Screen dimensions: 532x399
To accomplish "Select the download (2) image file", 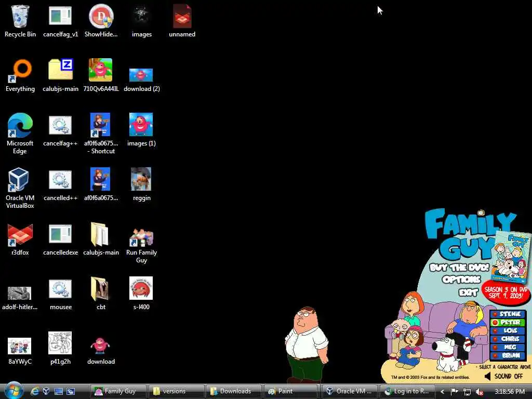I will pos(141,80).
